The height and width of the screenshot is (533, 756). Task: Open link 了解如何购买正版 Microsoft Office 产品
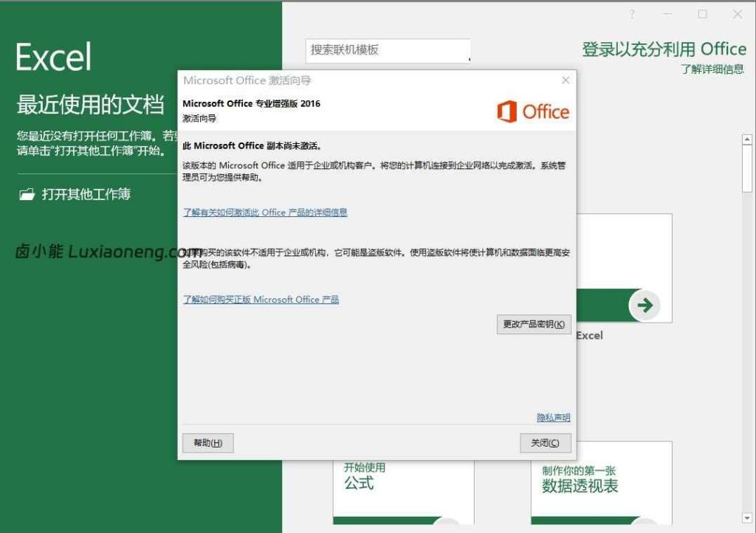click(x=261, y=299)
